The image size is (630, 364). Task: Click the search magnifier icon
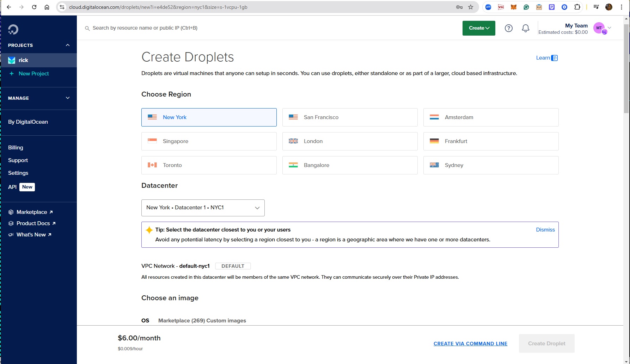(x=87, y=28)
